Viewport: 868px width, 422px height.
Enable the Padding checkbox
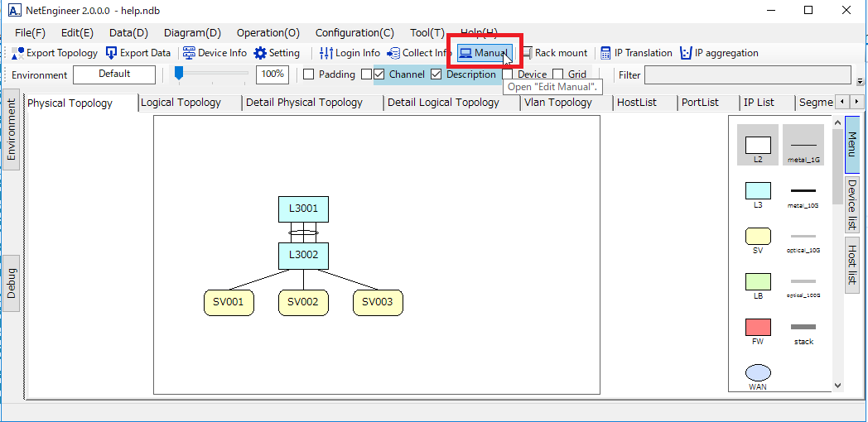tap(309, 74)
